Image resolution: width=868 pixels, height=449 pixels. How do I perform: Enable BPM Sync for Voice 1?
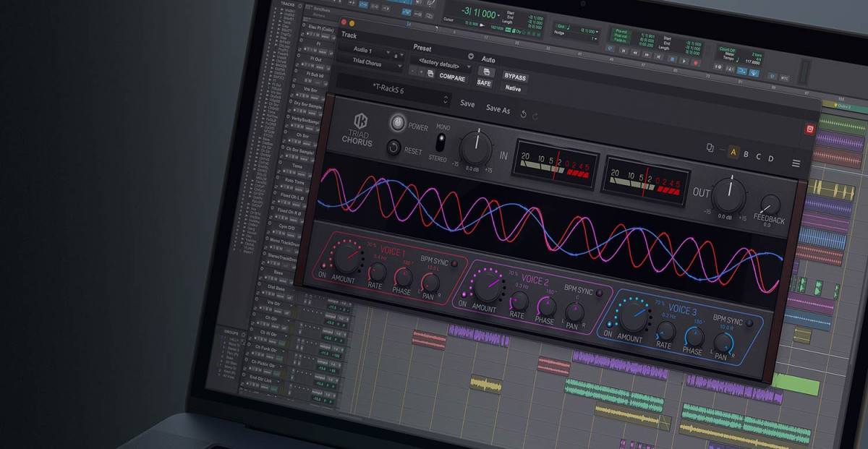454,264
